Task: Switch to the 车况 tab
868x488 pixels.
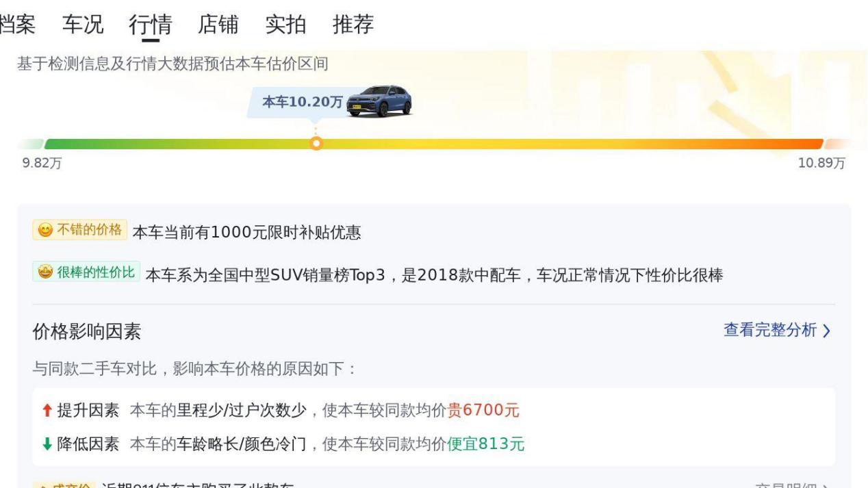Action: point(83,25)
